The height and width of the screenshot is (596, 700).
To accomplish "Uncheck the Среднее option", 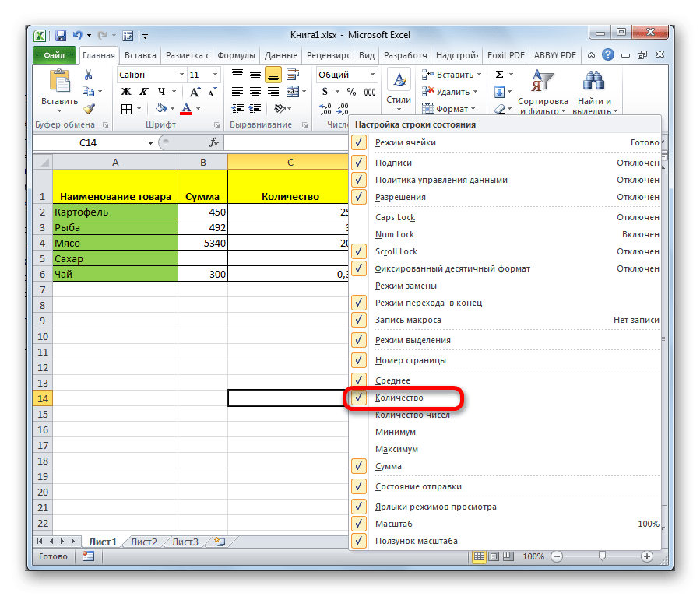I will point(359,380).
